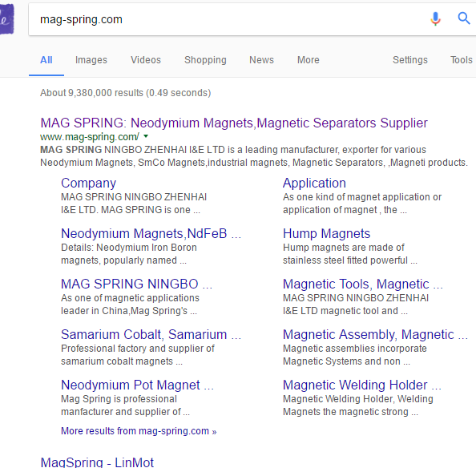Image resolution: width=476 pixels, height=468 pixels.
Task: Open the Company sitelink
Action: tap(88, 183)
